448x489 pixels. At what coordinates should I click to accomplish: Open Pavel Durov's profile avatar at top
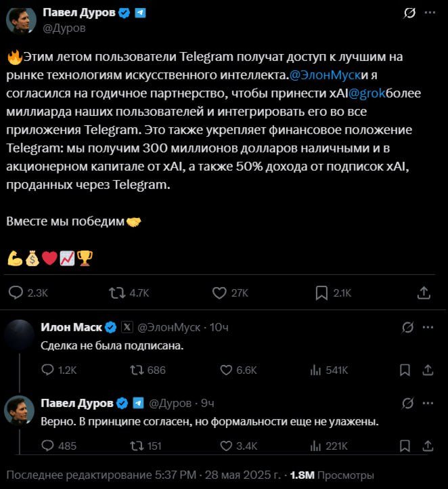(x=20, y=19)
